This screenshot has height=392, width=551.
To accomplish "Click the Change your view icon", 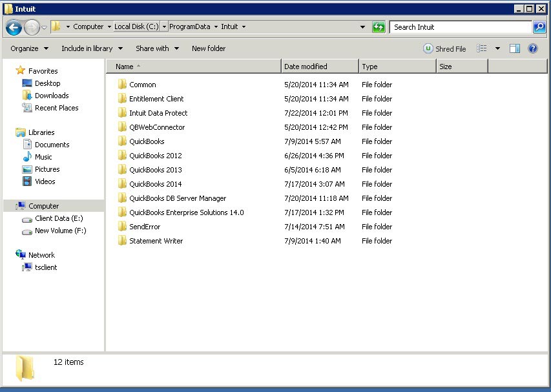I will 482,48.
